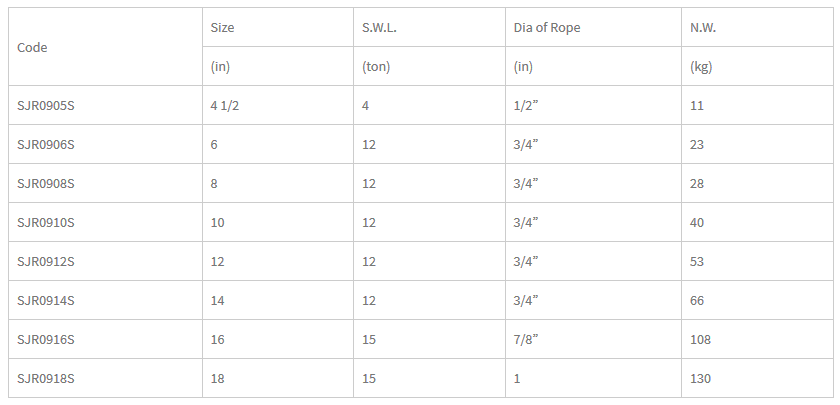Image resolution: width=840 pixels, height=405 pixels.
Task: Select the (kg) unit cell
Action: pos(701,67)
